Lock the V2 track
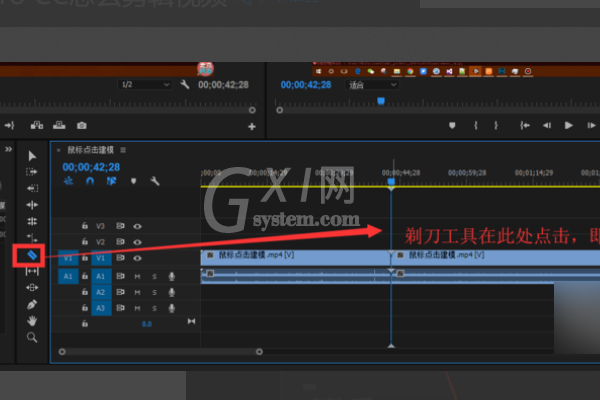Screen dimensions: 600x400 (x=85, y=242)
